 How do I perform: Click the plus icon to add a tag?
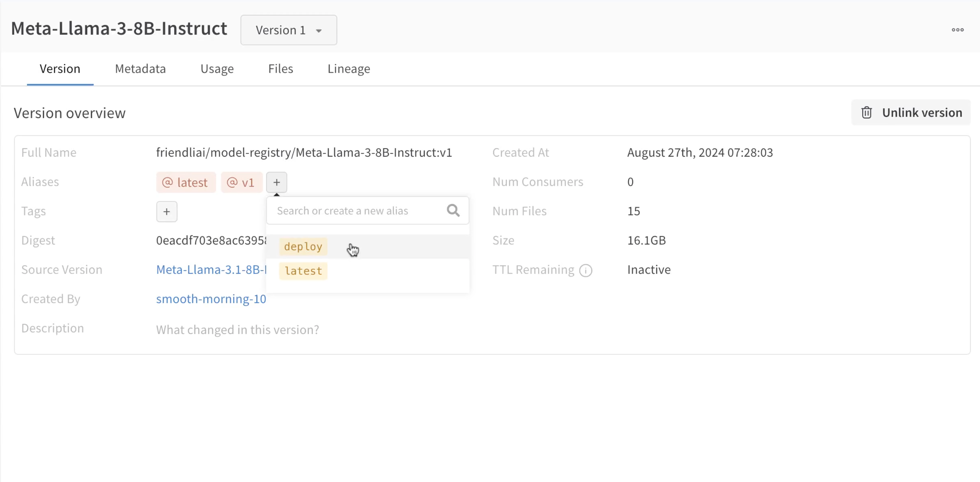click(166, 211)
